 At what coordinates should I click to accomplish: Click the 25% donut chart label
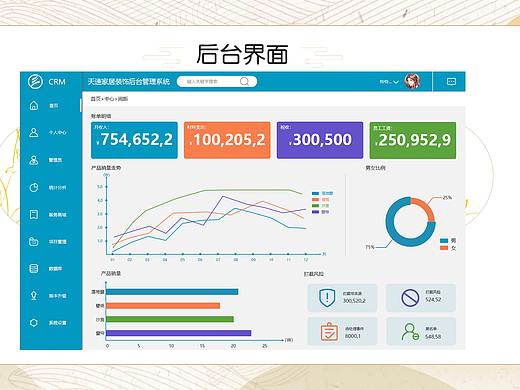tap(447, 197)
